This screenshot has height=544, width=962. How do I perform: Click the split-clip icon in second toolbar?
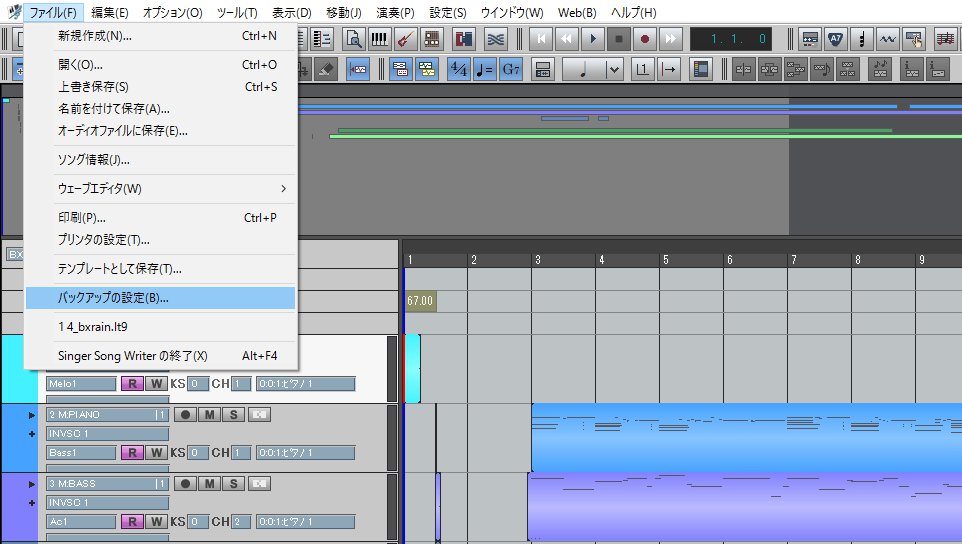(743, 69)
